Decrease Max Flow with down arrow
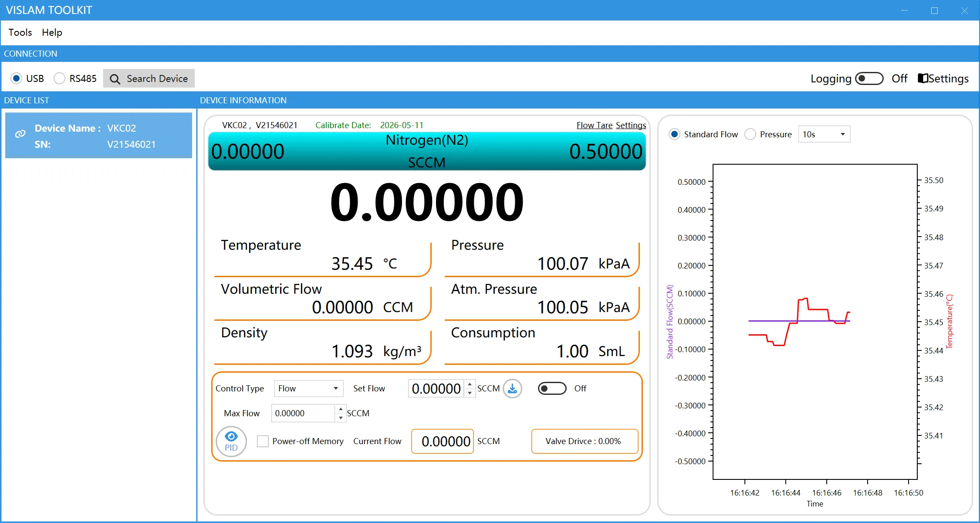980x523 pixels. click(341, 418)
